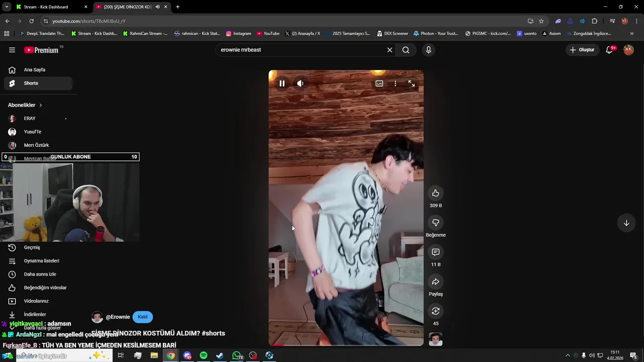Viewport: 644px width, 362px height.
Task: Open the Axiom bookmark
Action: [551, 34]
